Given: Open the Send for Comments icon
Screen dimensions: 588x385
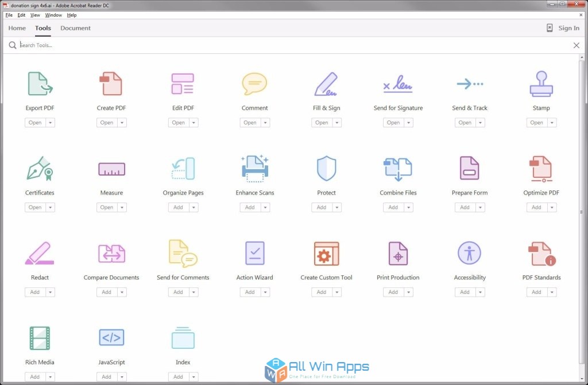Looking at the screenshot, I should [x=183, y=254].
